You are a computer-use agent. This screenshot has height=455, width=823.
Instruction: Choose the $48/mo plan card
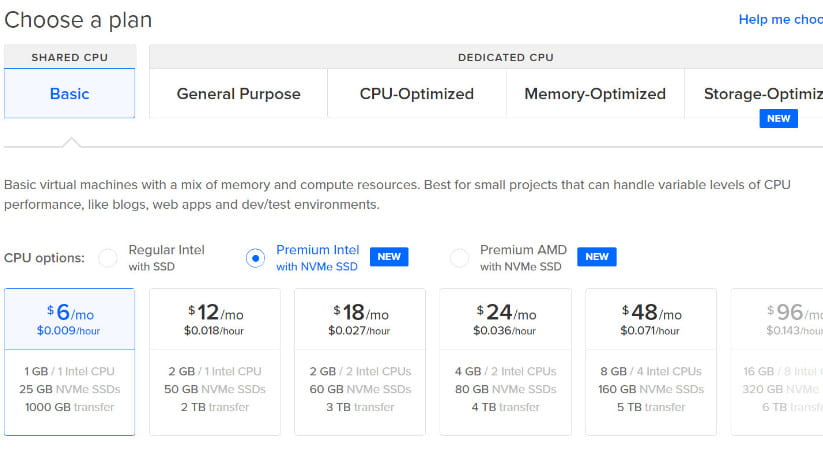pyautogui.click(x=651, y=362)
